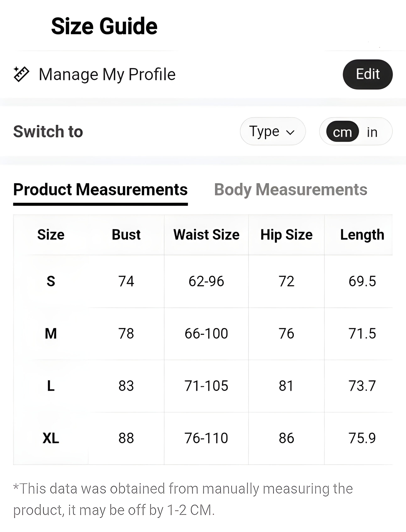This screenshot has height=532, width=406.
Task: Switch measurement units to in
Action: pos(372,132)
